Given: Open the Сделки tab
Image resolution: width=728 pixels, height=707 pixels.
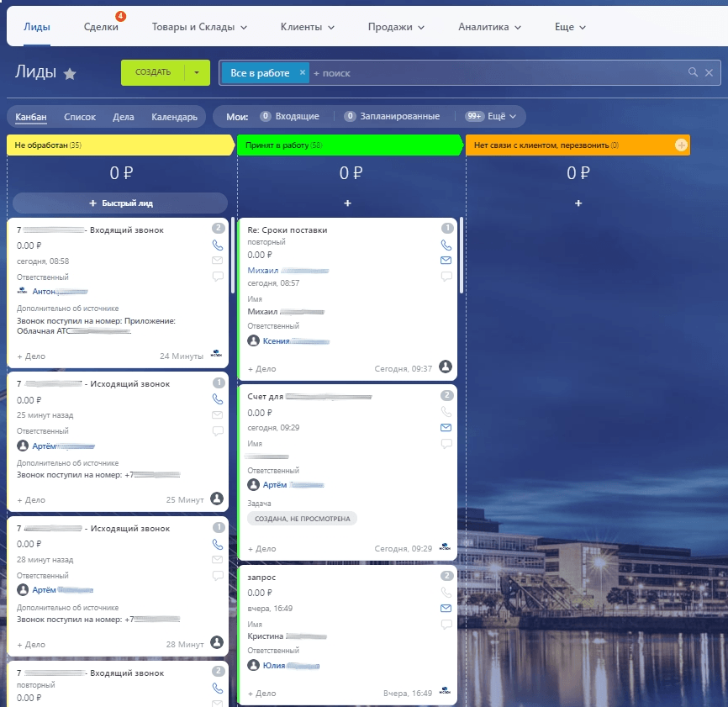Looking at the screenshot, I should (x=101, y=27).
